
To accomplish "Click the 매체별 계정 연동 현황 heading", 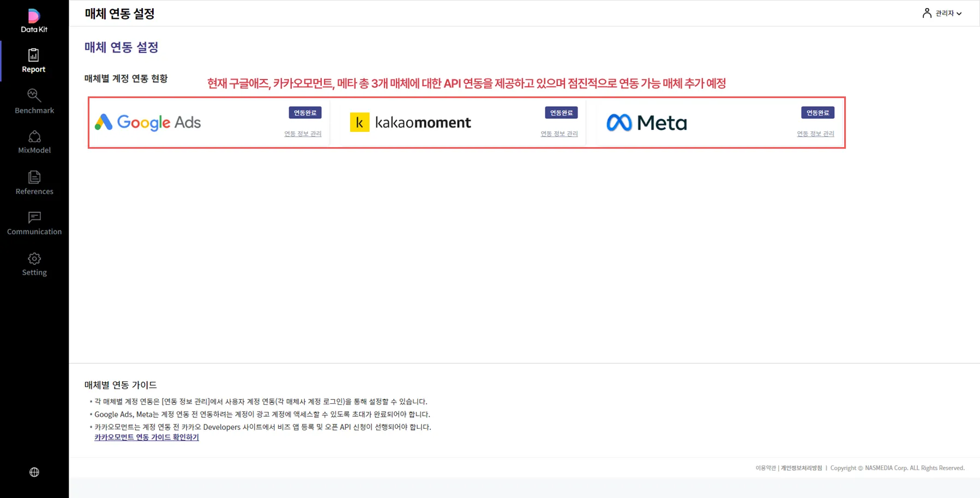I will (x=126, y=78).
